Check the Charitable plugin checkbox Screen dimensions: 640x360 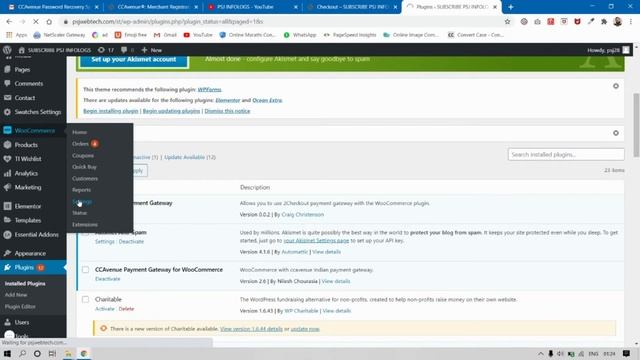(x=85, y=300)
